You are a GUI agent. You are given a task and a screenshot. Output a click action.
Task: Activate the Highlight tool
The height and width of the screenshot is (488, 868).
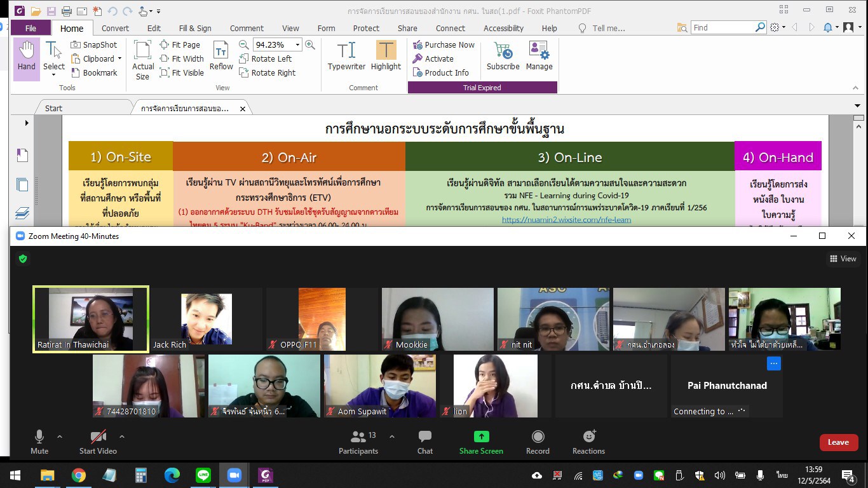[x=386, y=56]
